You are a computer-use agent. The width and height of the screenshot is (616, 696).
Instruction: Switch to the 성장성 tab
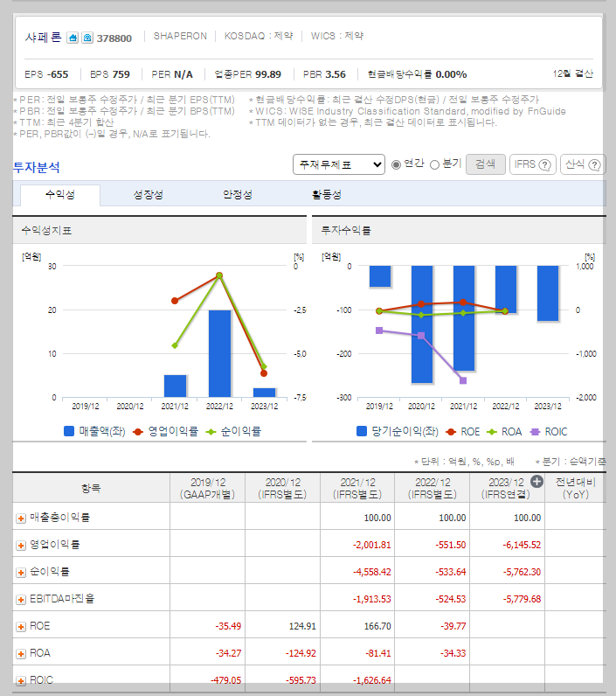click(x=149, y=195)
